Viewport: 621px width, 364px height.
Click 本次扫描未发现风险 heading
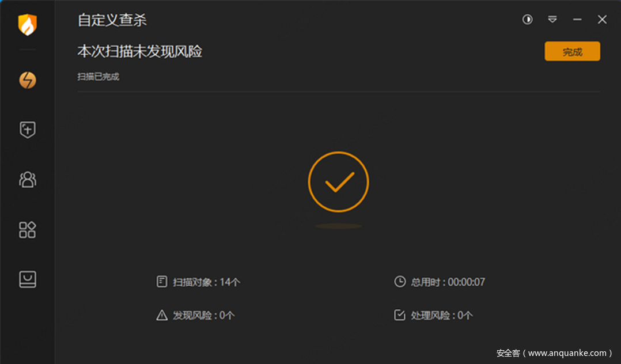click(x=140, y=51)
